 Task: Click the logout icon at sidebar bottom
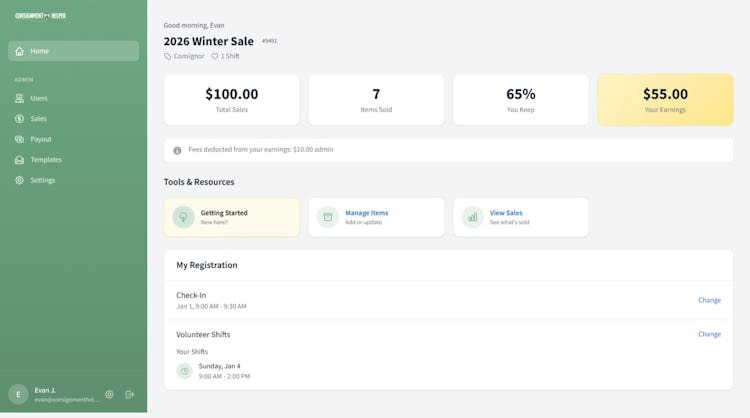tap(130, 394)
